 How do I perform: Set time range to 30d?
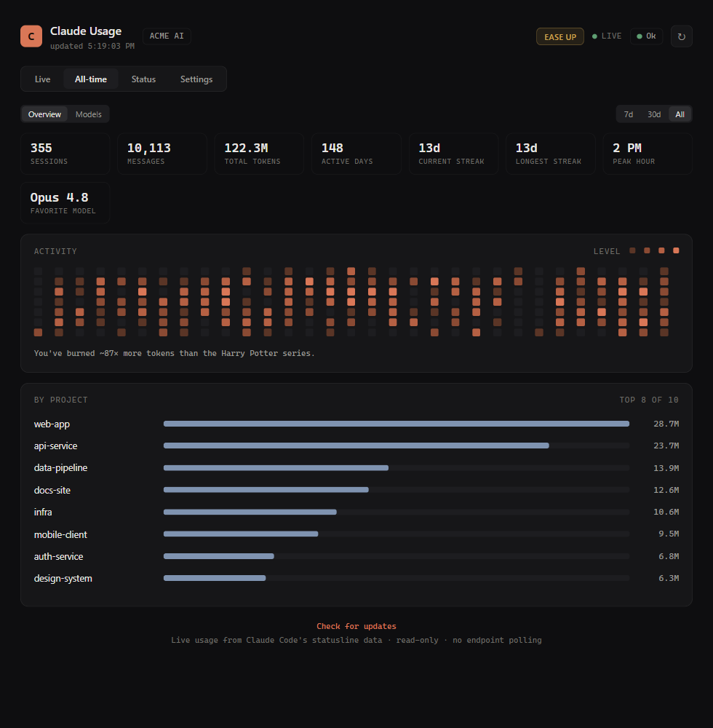pyautogui.click(x=654, y=114)
